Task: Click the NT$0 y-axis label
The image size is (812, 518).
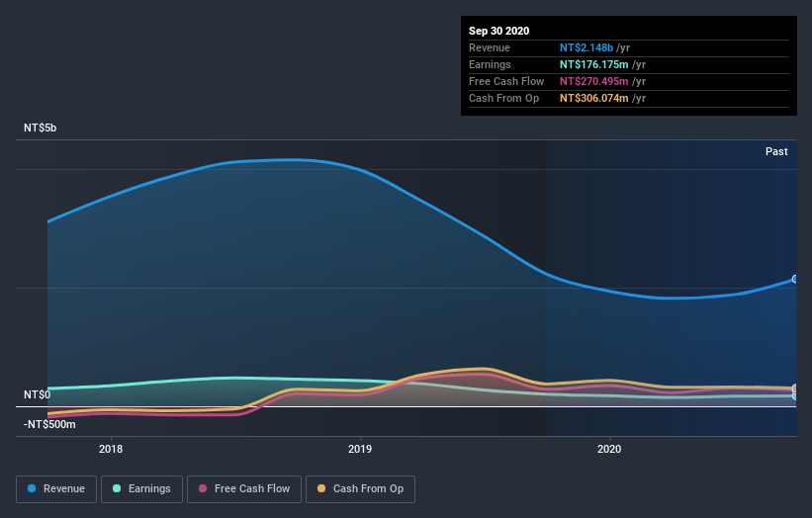Action: pyautogui.click(x=38, y=394)
